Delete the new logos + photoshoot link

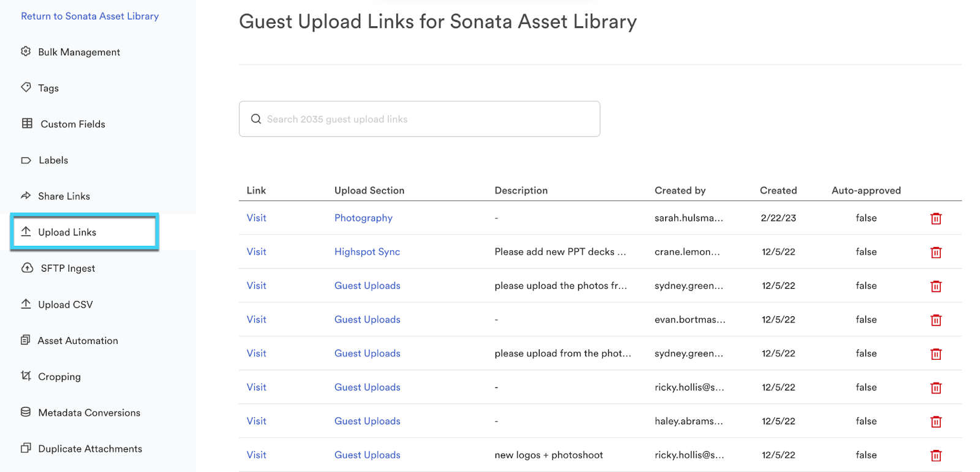(x=935, y=455)
